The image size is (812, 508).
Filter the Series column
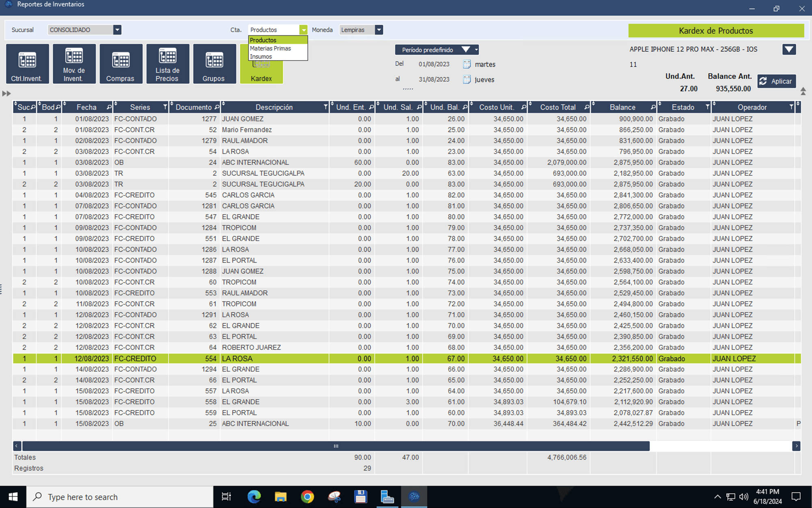165,107
